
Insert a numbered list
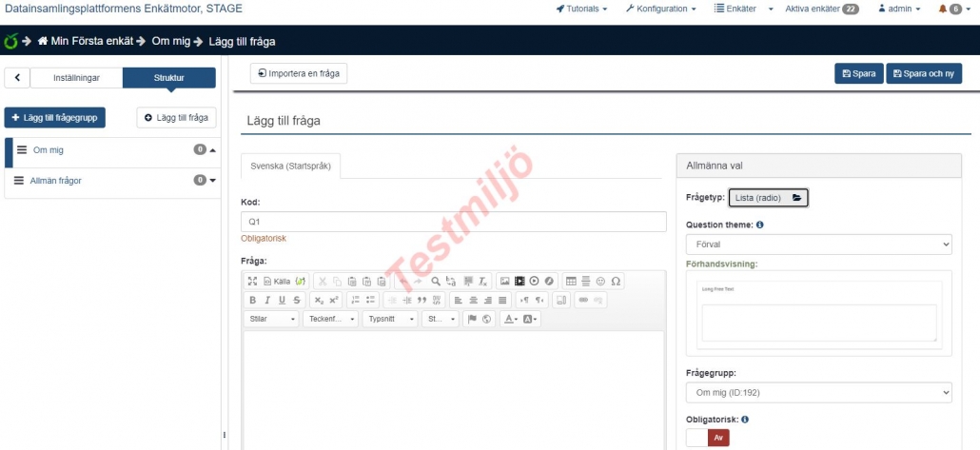[356, 300]
